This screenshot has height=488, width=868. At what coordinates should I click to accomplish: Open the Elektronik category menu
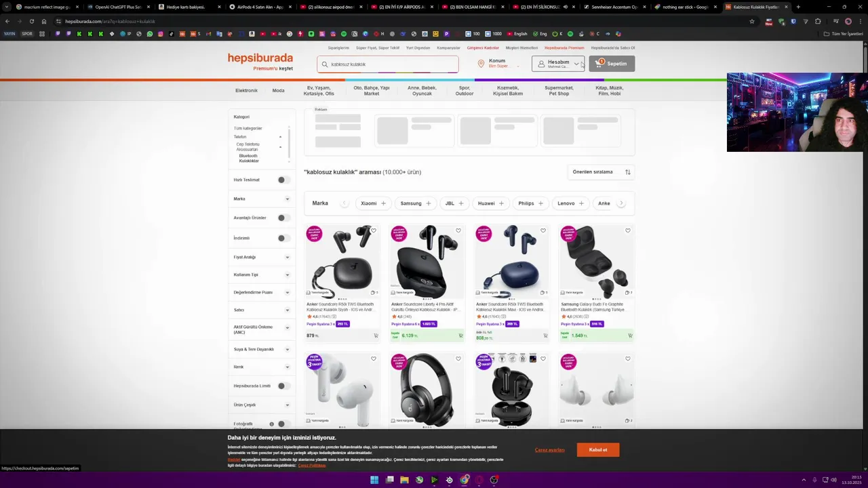tap(246, 90)
